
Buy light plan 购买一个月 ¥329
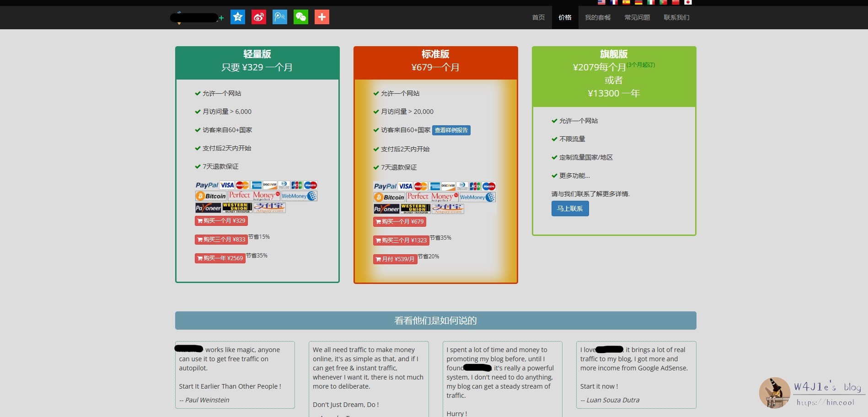pyautogui.click(x=221, y=221)
